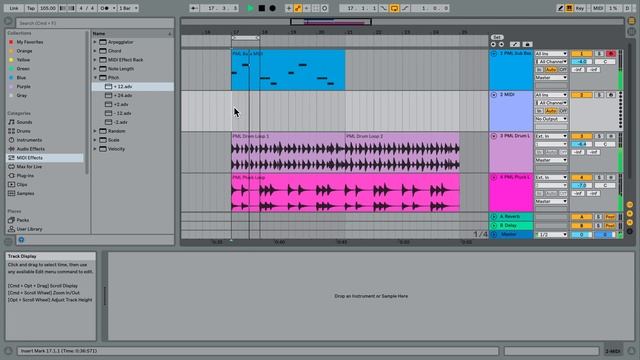Expand the Random folder
The image size is (640, 360).
click(x=95, y=131)
